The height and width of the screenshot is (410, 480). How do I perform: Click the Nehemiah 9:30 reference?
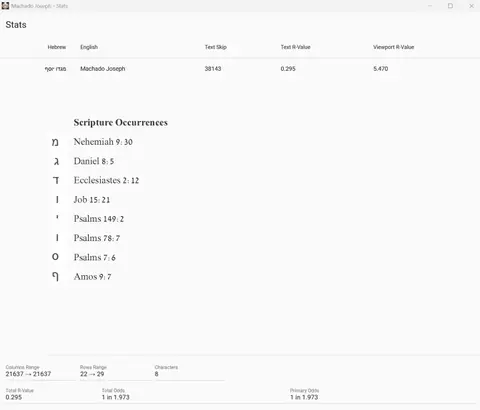pos(103,142)
